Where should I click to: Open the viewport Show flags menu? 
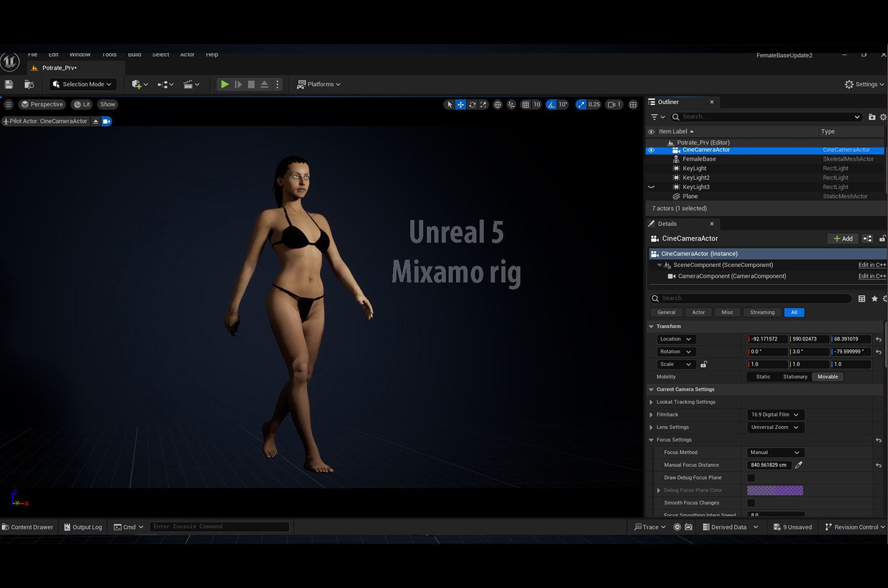tap(108, 104)
